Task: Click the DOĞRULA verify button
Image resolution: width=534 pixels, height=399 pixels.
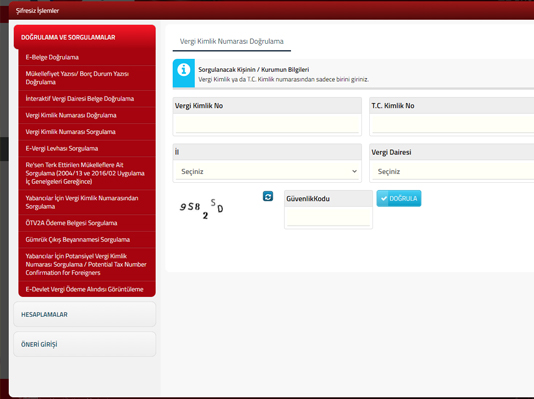Action: [399, 198]
